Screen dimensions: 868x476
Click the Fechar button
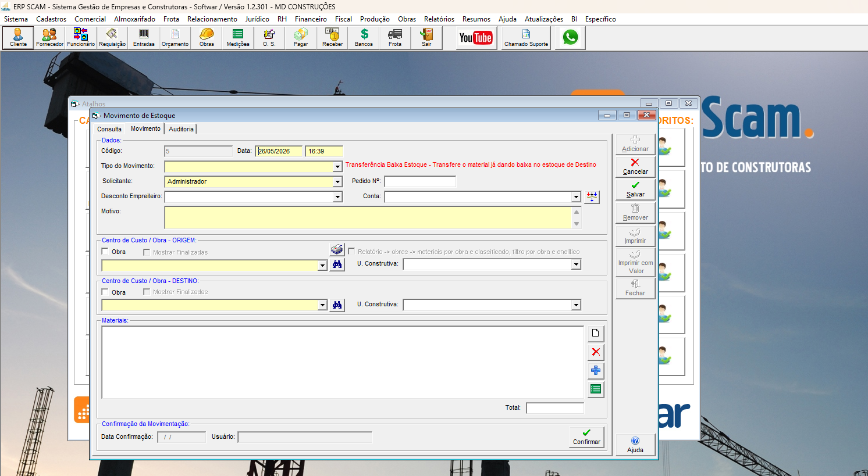(635, 288)
